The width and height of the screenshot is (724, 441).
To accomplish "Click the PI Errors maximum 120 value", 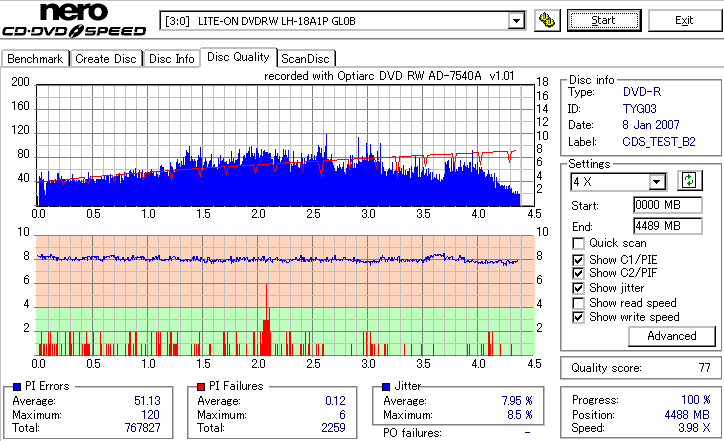I will tap(151, 415).
